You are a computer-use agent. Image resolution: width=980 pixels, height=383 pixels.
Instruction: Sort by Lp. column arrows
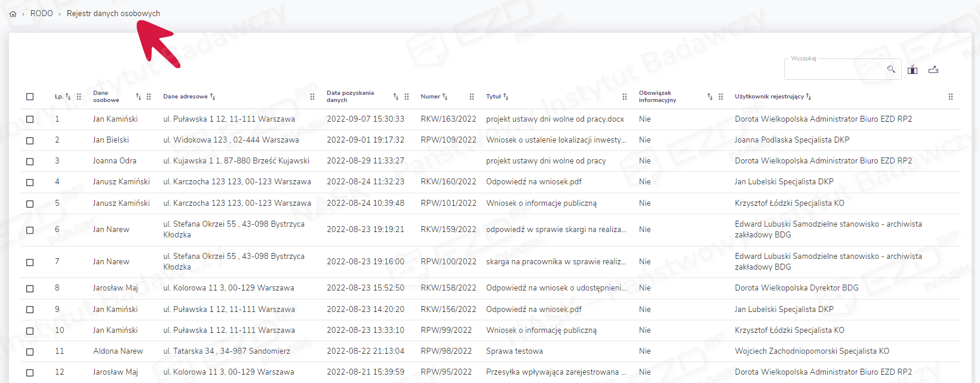point(68,97)
